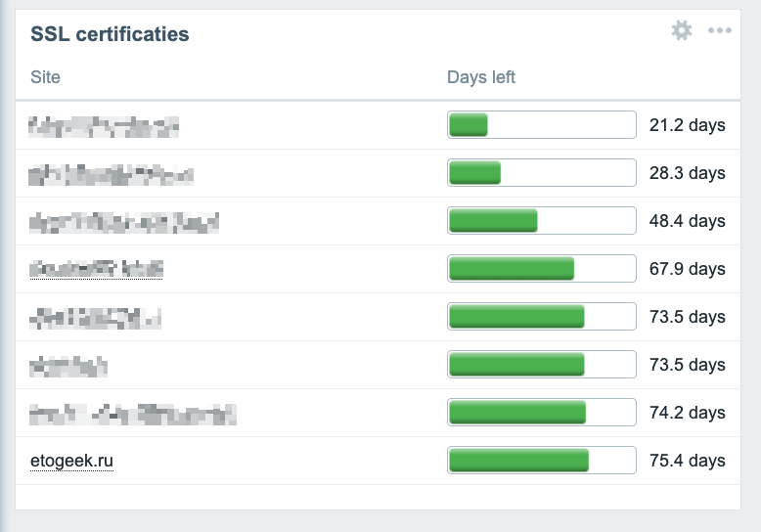Click the 75.4 days value text
Viewport: 761px width, 532px height.
(687, 461)
